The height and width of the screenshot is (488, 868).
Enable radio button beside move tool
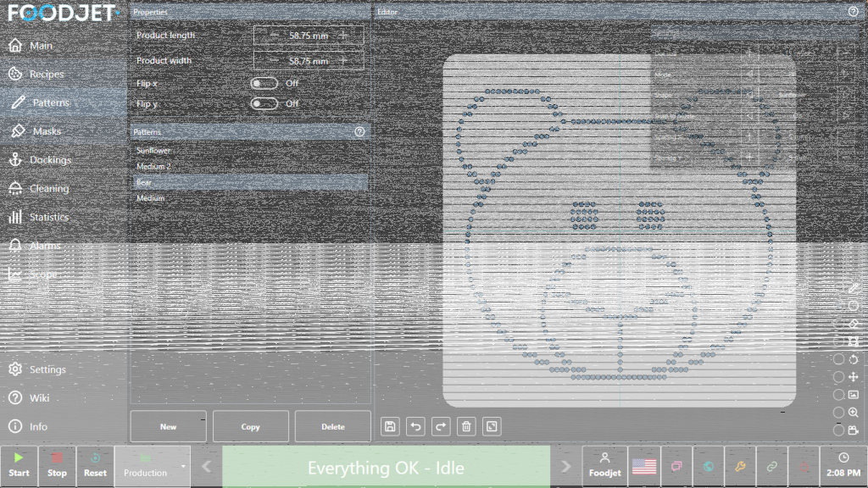(x=838, y=377)
